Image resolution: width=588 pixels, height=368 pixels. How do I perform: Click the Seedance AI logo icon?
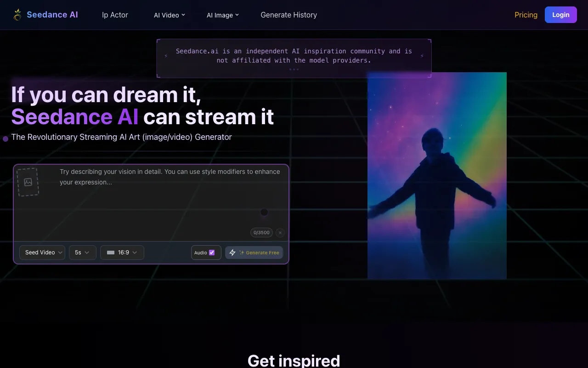point(17,14)
